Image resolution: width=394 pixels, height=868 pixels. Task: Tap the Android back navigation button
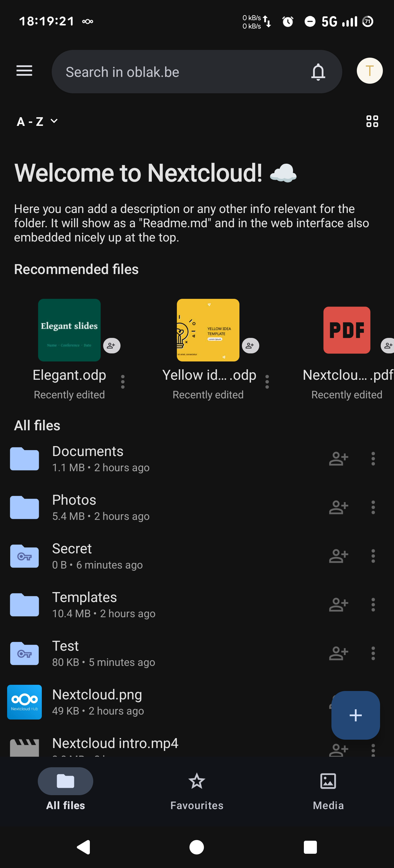point(84,847)
